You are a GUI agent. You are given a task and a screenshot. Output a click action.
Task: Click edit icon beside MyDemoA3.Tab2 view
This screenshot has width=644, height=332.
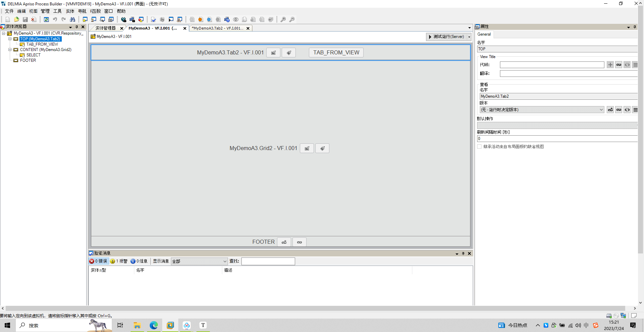click(x=273, y=53)
